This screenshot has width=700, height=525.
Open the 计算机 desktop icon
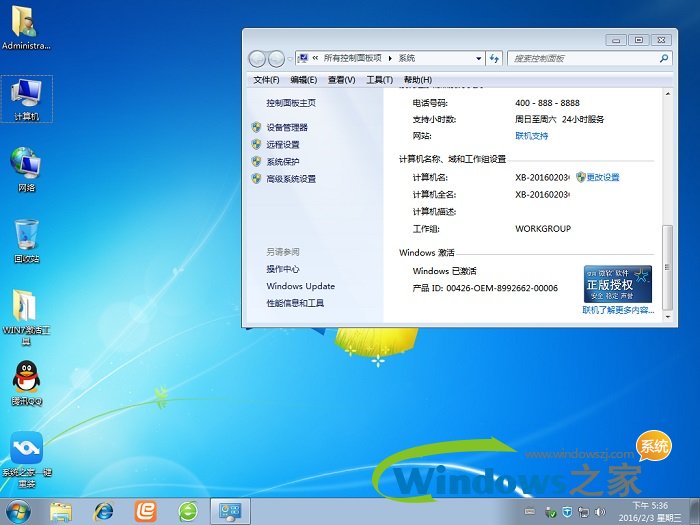tap(27, 99)
